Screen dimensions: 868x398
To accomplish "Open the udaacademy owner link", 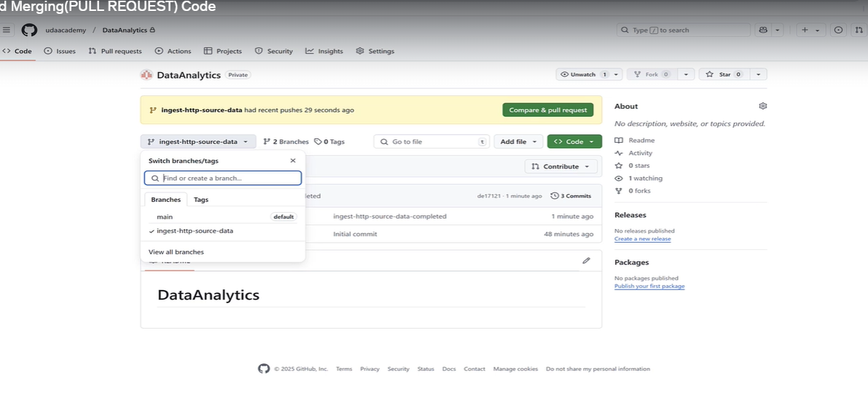I will pos(66,31).
